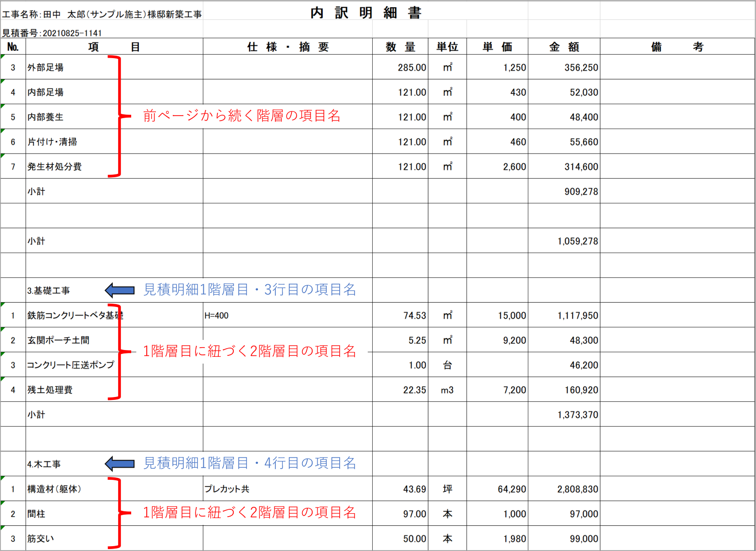Click the 4.木工事 category cell
The image size is (756, 551).
click(44, 464)
